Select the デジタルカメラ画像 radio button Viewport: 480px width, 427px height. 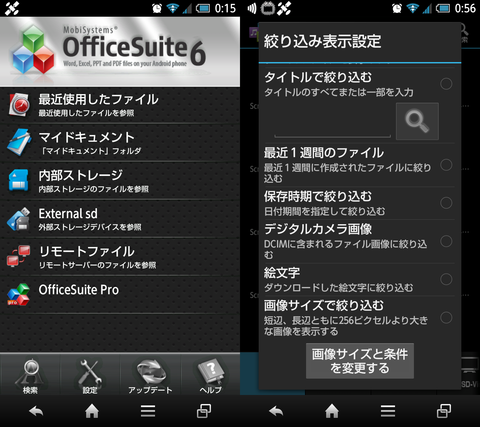446,241
